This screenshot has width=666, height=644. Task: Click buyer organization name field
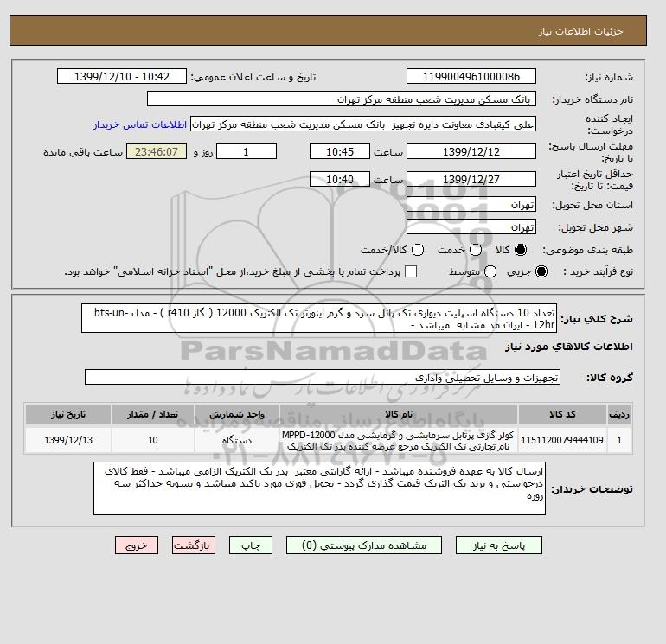point(342,99)
